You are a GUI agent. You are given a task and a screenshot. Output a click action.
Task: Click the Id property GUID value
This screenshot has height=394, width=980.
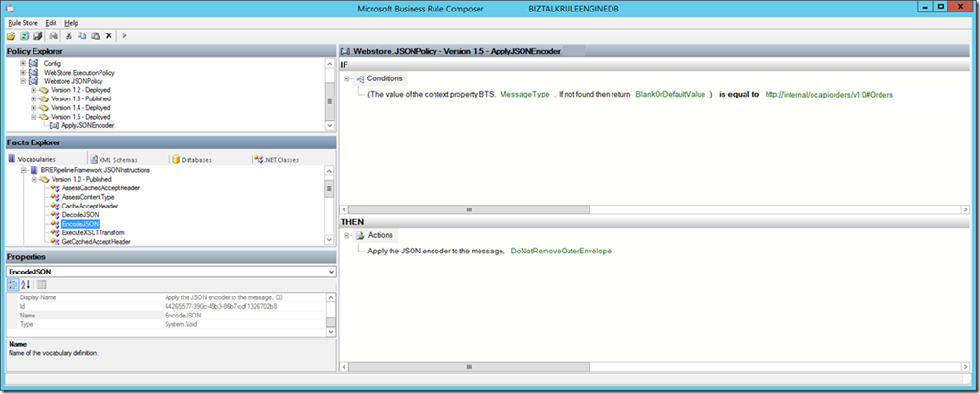pos(244,307)
